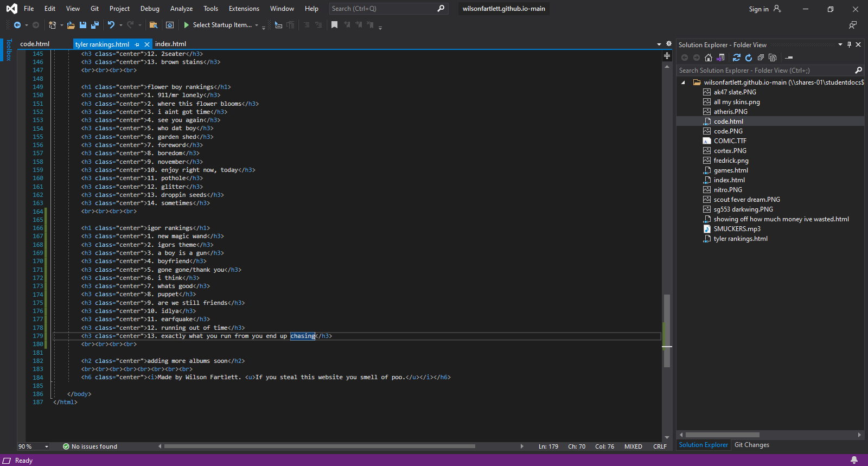Select games.html in Solution Explorer
This screenshot has width=868, height=466.
pyautogui.click(x=731, y=170)
